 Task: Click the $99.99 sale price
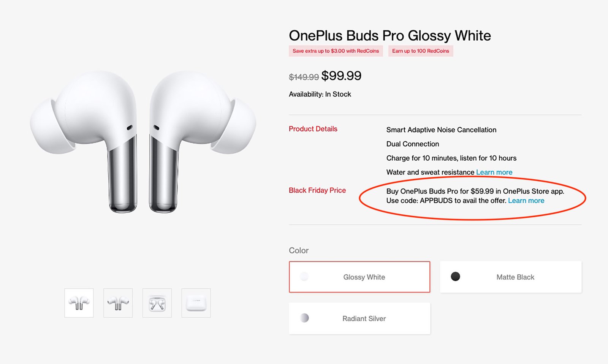coord(342,76)
